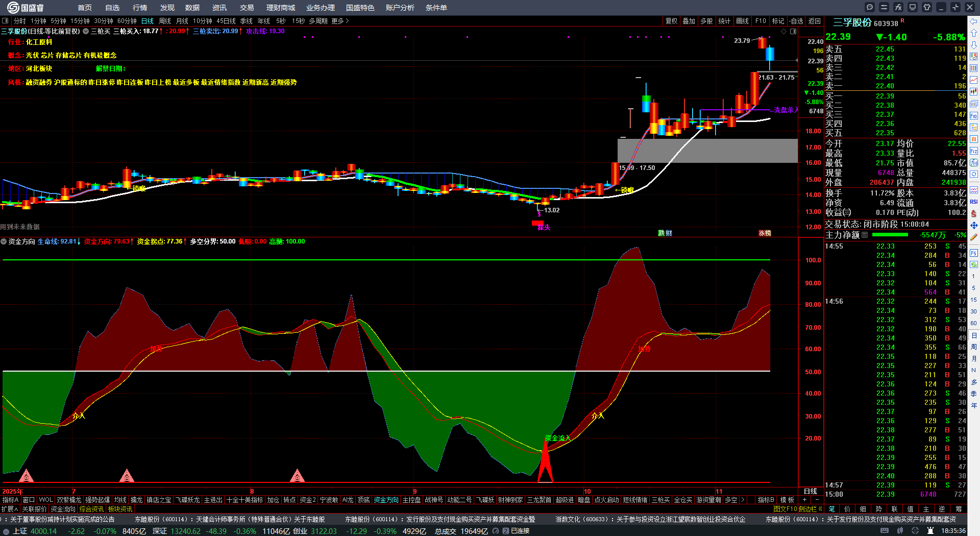The height and width of the screenshot is (536, 980).
Task: Expand the 资金方向 indicator dropdown circle
Action: click(x=4, y=241)
